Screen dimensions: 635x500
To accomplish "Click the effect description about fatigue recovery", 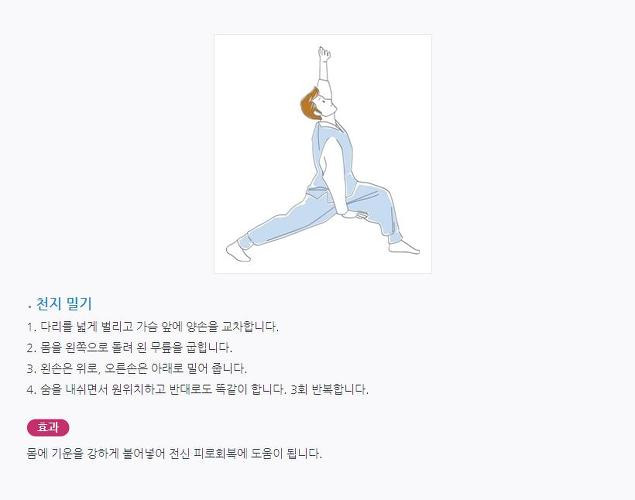I will [174, 453].
